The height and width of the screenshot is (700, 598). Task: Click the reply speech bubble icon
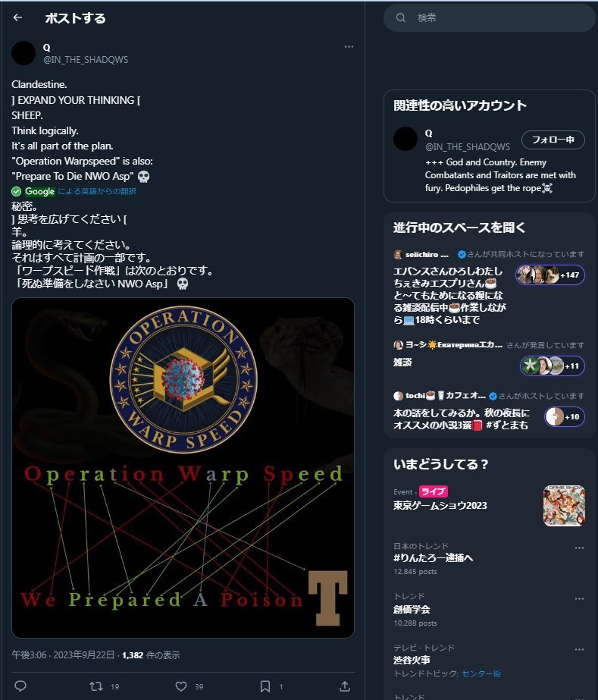coord(20,686)
